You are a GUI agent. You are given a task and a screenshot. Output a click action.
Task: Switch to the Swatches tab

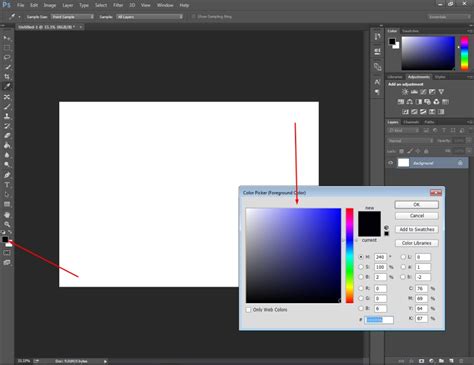[410, 31]
